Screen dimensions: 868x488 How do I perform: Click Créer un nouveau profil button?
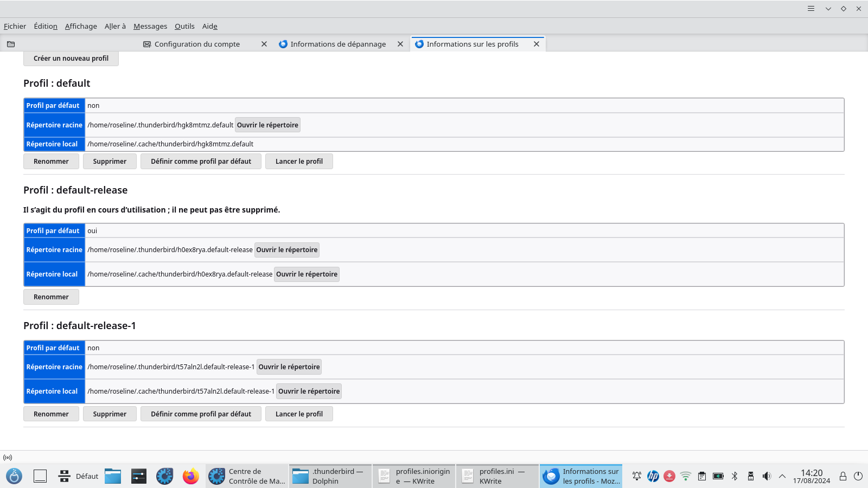pos(71,59)
